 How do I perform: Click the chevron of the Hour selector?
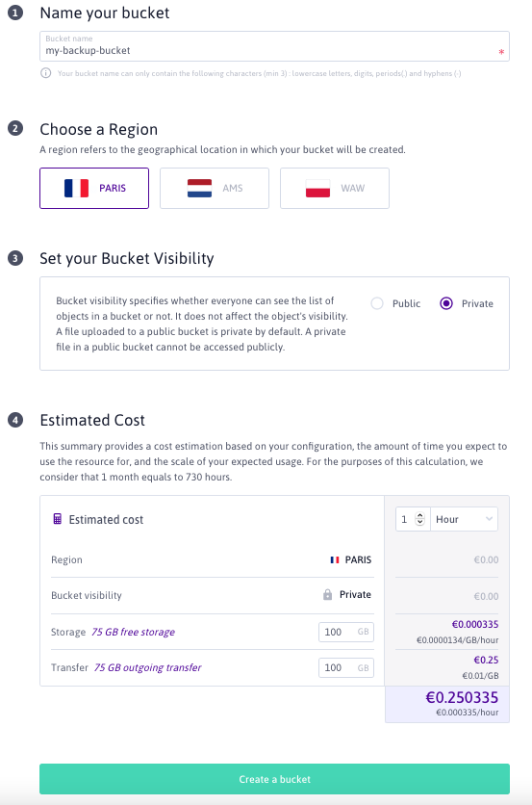(x=489, y=519)
